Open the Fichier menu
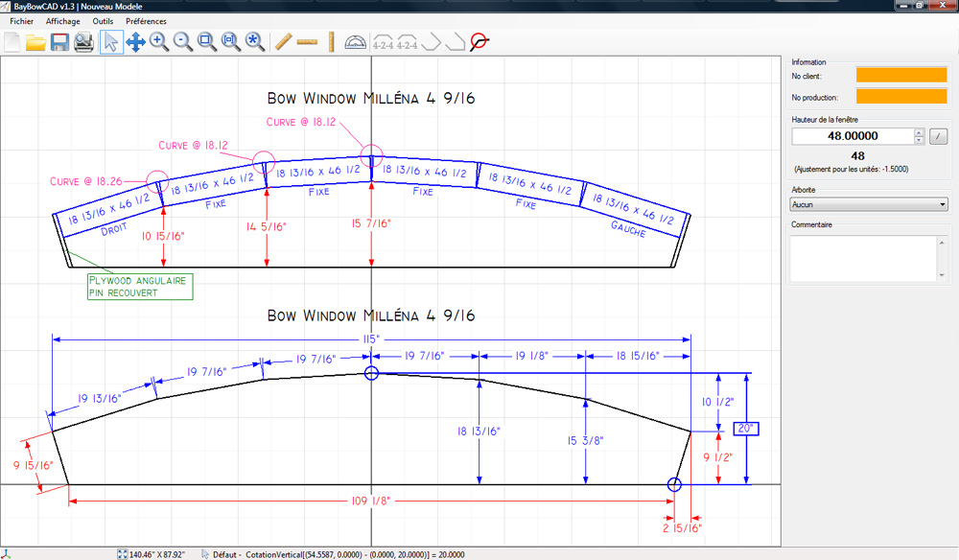The height and width of the screenshot is (560, 959). [x=21, y=21]
